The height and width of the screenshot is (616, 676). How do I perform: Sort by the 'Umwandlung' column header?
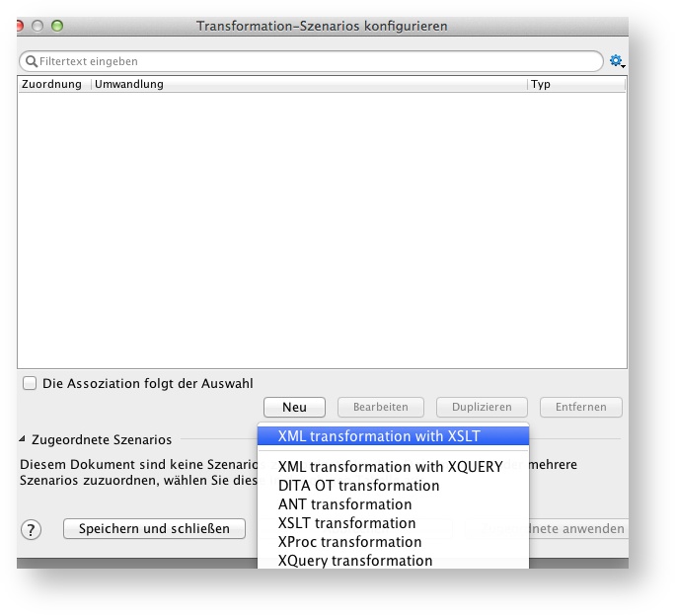tap(308, 85)
